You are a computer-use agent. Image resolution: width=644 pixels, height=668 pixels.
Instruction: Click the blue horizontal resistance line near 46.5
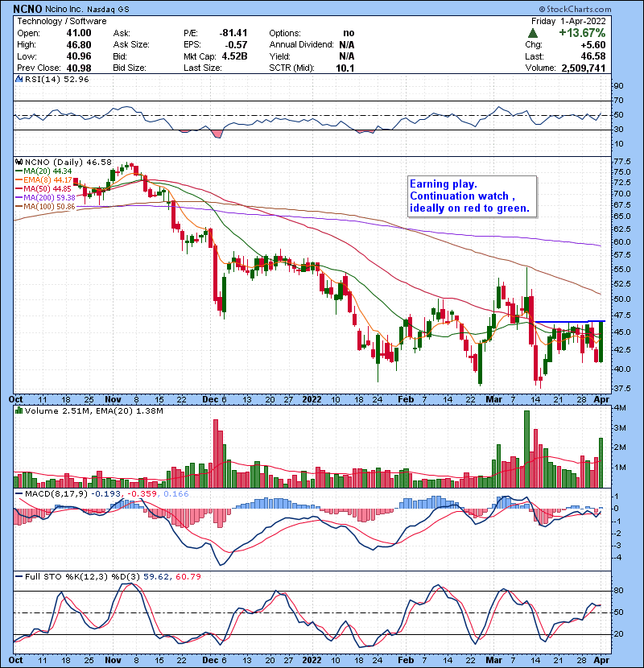click(569, 321)
